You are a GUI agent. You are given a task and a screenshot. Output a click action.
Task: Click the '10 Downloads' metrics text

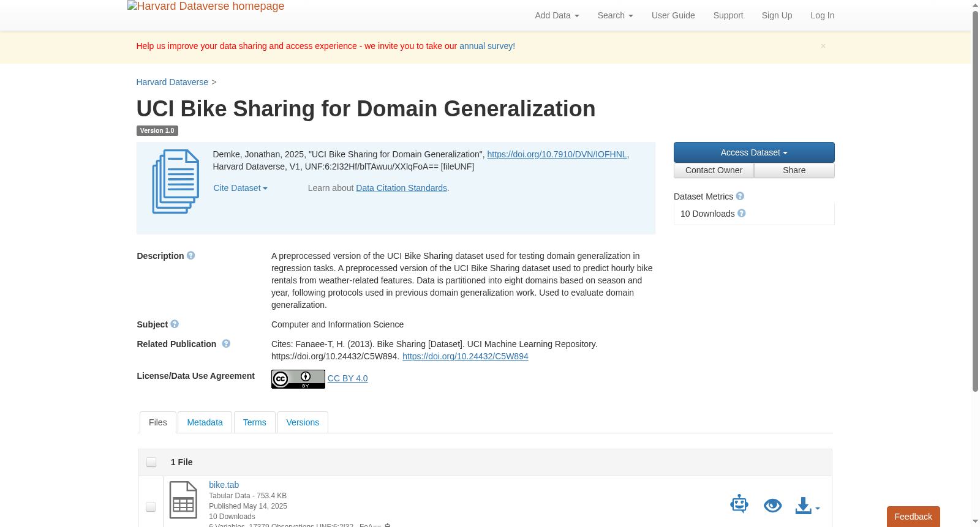click(x=707, y=214)
